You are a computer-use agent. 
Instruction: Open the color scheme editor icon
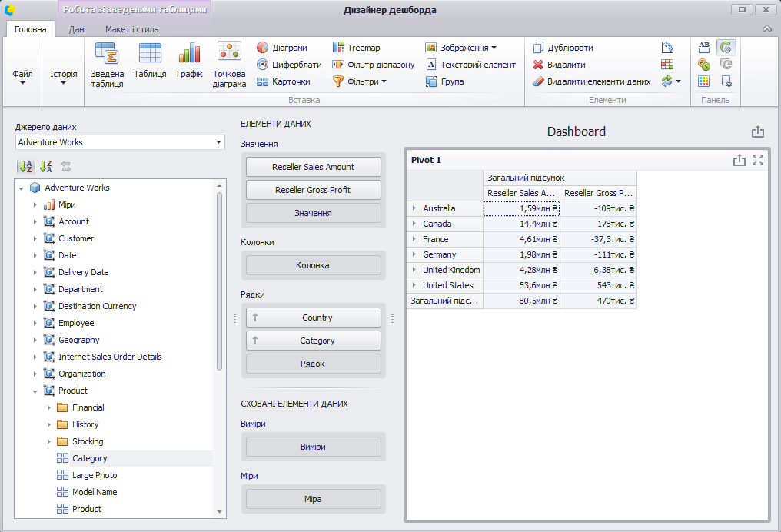click(704, 81)
